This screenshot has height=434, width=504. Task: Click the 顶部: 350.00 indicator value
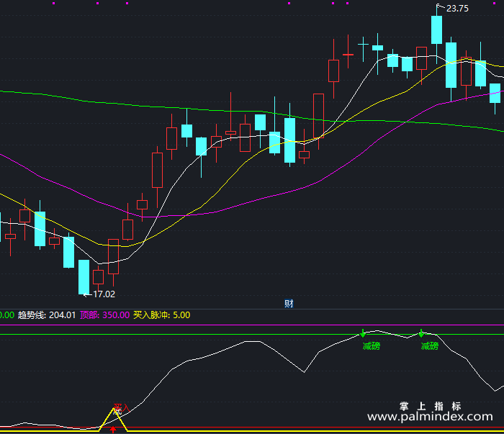pos(105,315)
